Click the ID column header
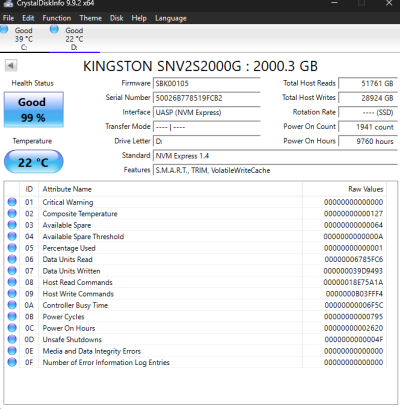400x409 pixels. point(29,189)
